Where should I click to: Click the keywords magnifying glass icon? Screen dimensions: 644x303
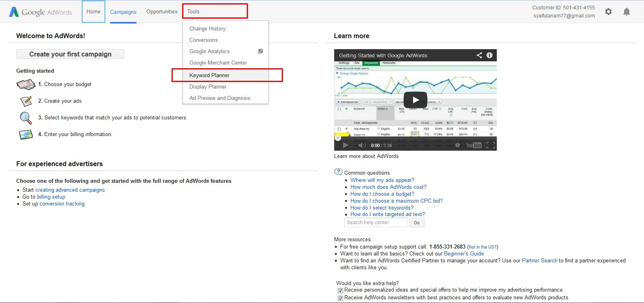[26, 118]
